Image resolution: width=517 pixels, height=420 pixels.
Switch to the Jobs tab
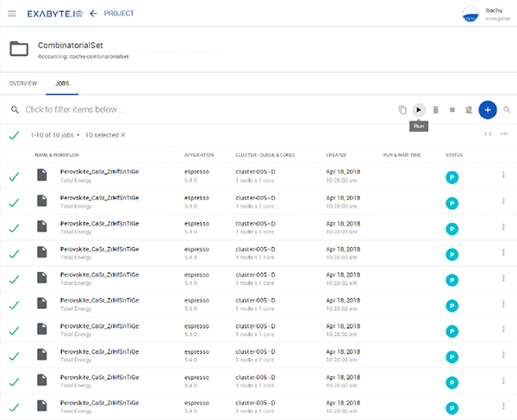(x=62, y=83)
